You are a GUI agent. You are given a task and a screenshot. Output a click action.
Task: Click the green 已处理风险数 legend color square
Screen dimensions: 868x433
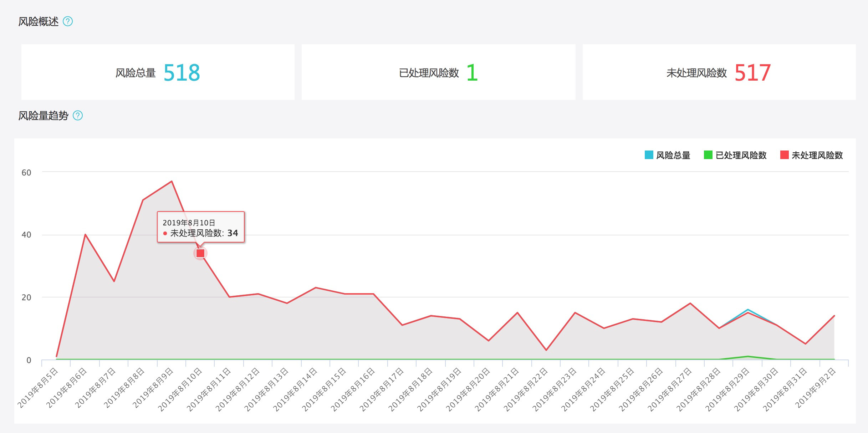708,155
